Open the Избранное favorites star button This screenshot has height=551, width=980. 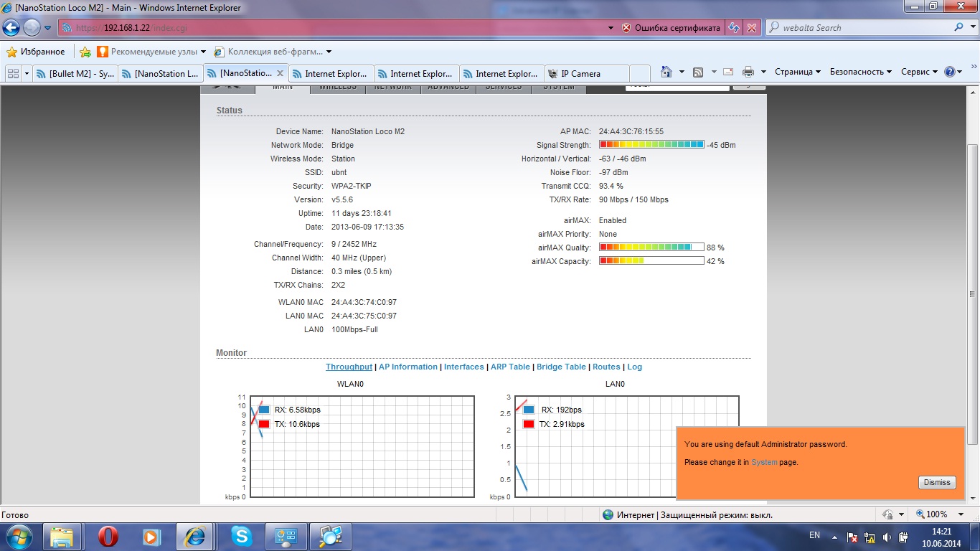36,52
